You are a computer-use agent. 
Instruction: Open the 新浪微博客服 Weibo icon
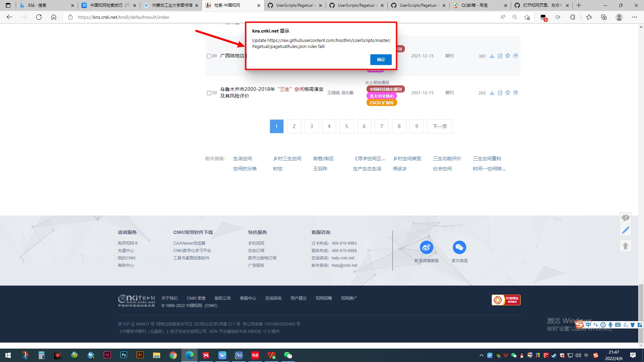426,248
